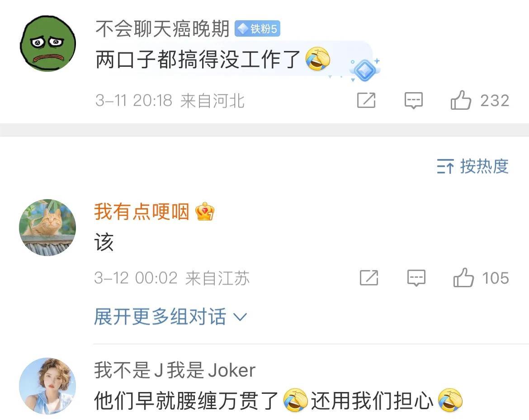Tap the blue diamond decoration on comment bubble
This screenshot has width=529, height=420.
(x=365, y=70)
